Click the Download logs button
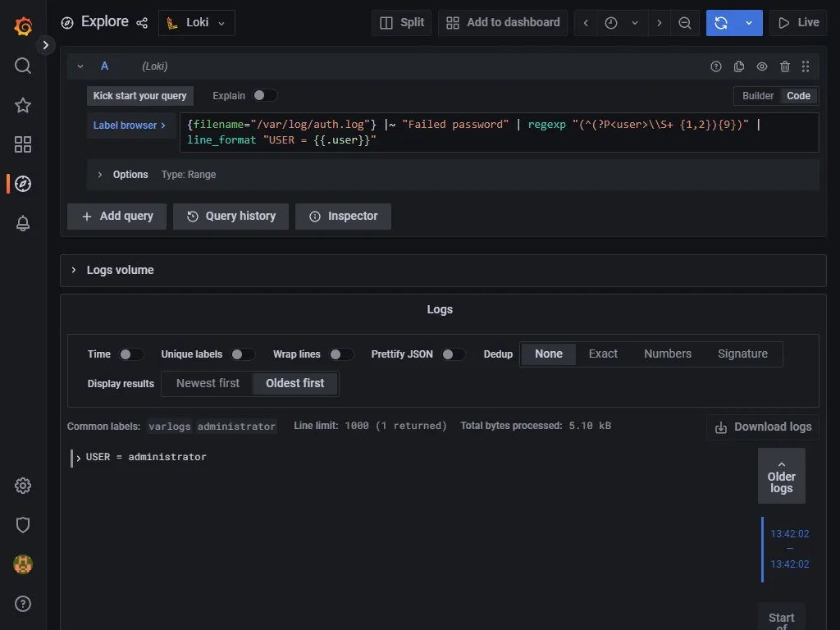Viewport: 840px width, 630px height. tap(763, 427)
